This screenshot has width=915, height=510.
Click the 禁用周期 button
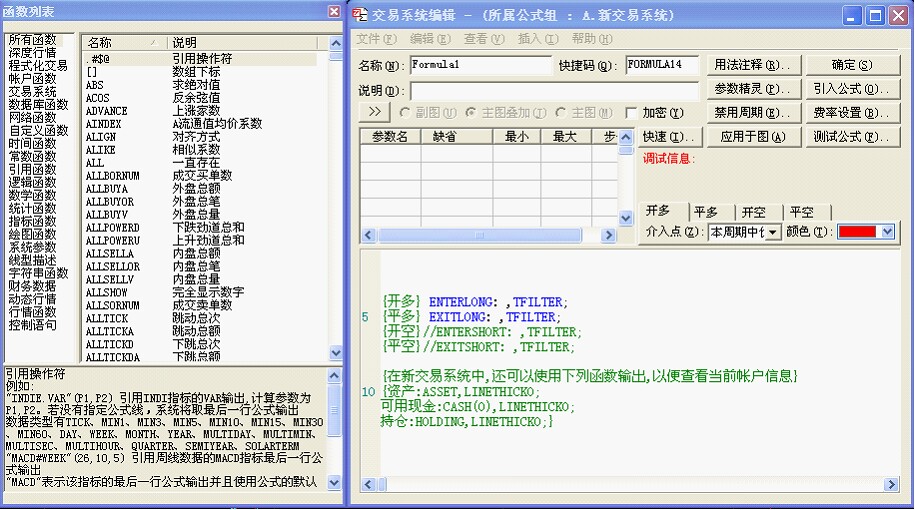point(753,113)
